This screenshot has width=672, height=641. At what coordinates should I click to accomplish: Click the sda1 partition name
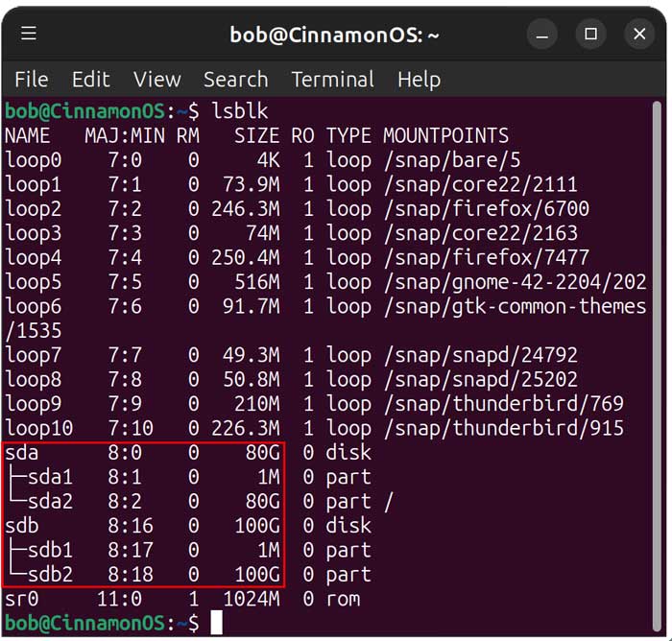click(x=50, y=477)
